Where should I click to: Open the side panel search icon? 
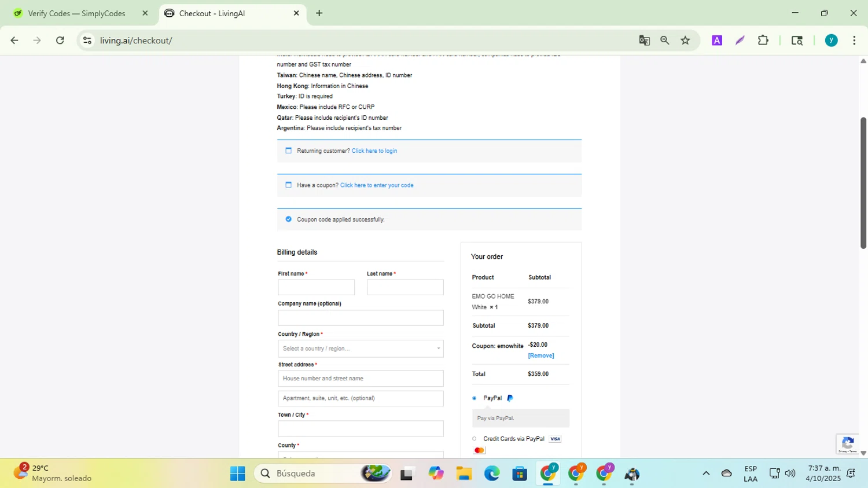tap(797, 41)
